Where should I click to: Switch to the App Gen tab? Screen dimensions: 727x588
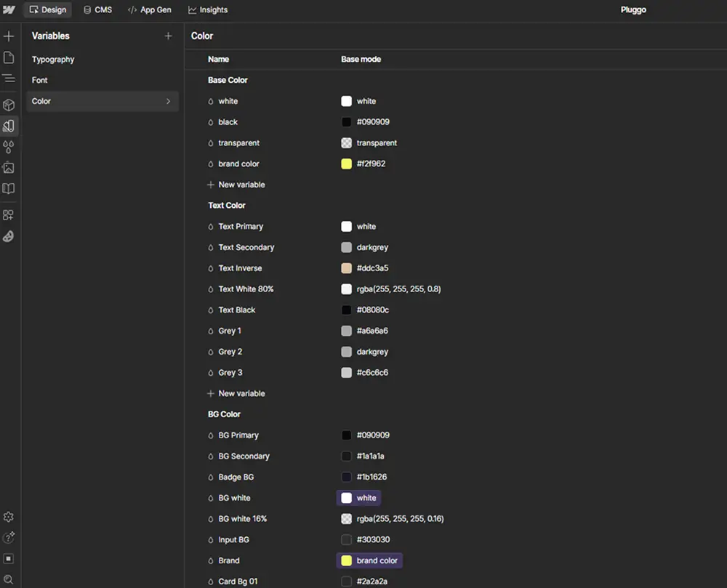[x=149, y=9]
